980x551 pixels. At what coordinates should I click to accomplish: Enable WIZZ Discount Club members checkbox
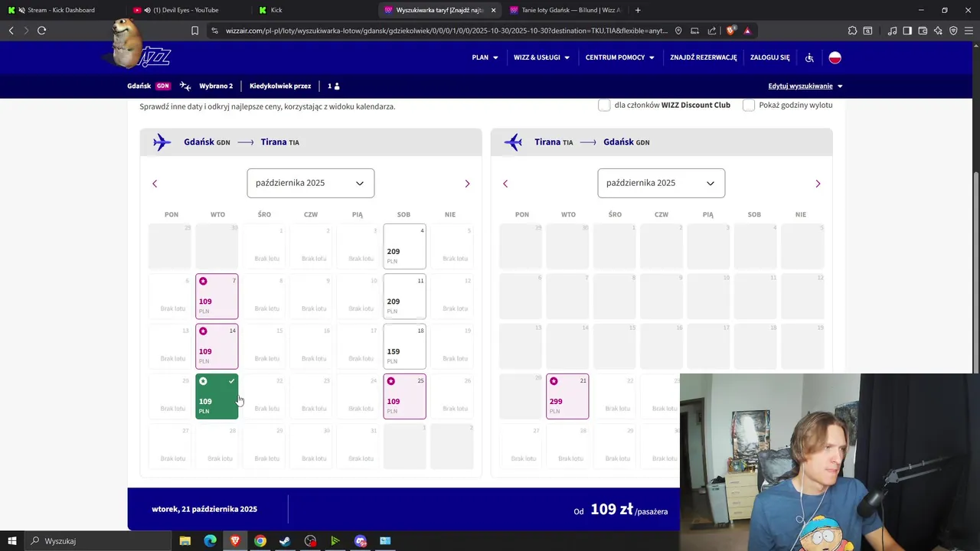(x=604, y=105)
